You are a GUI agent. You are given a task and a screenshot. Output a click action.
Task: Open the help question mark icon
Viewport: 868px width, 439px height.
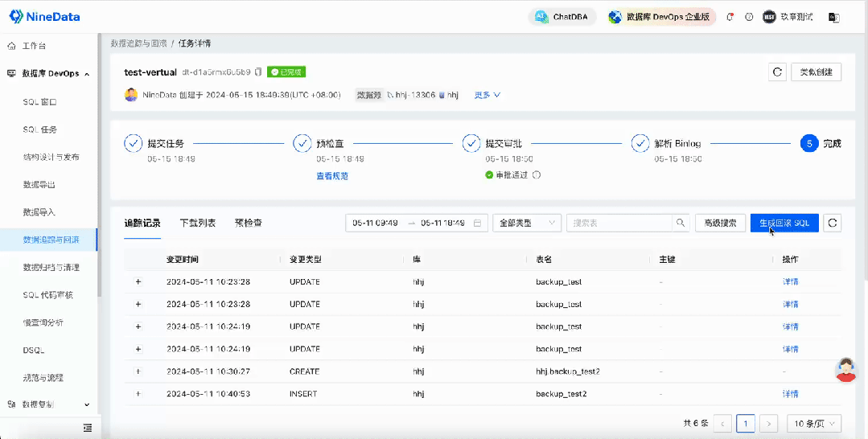point(749,17)
